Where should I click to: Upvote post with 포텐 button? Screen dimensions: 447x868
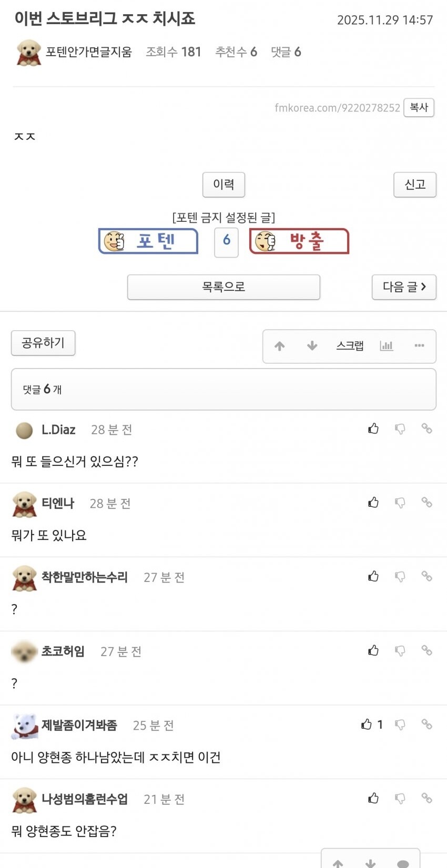148,241
